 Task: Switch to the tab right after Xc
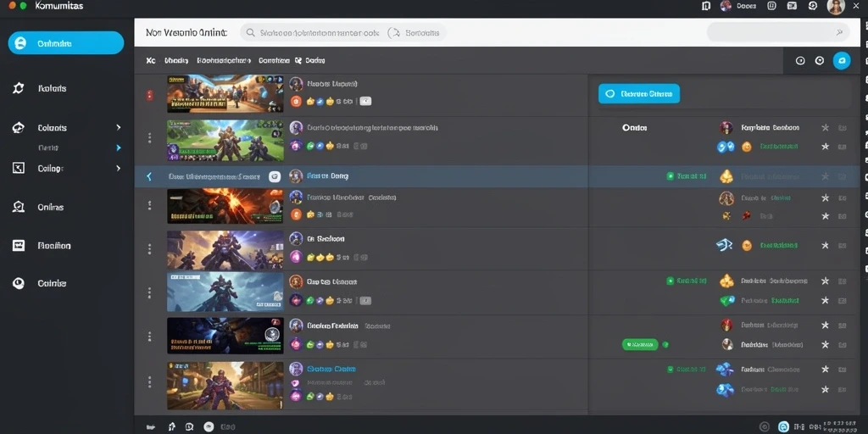coord(176,60)
